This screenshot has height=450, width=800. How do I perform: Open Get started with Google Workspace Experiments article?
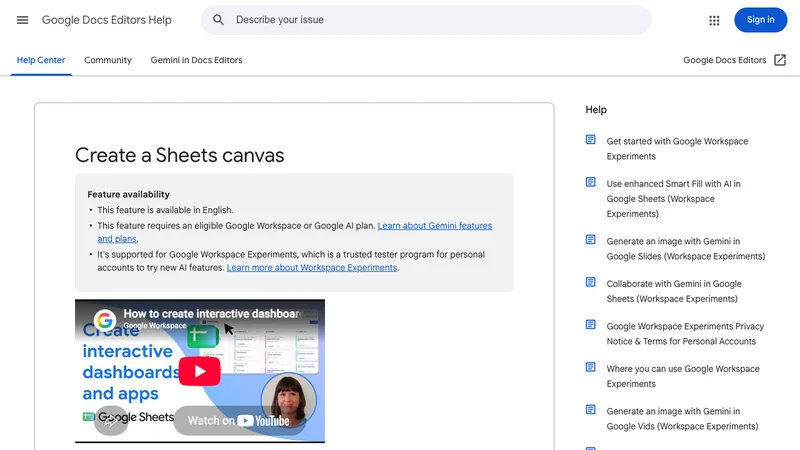(677, 149)
